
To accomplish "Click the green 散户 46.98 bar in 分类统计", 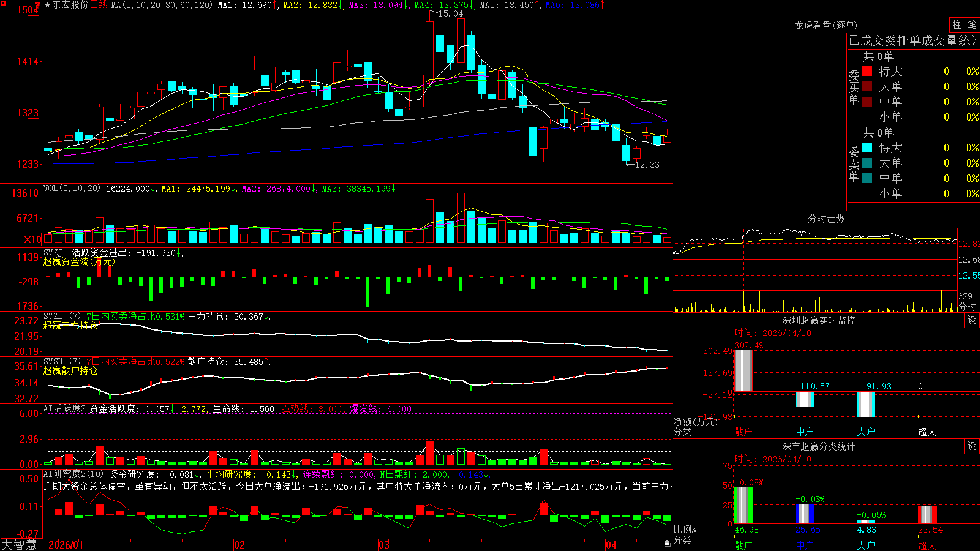I will point(743,506).
